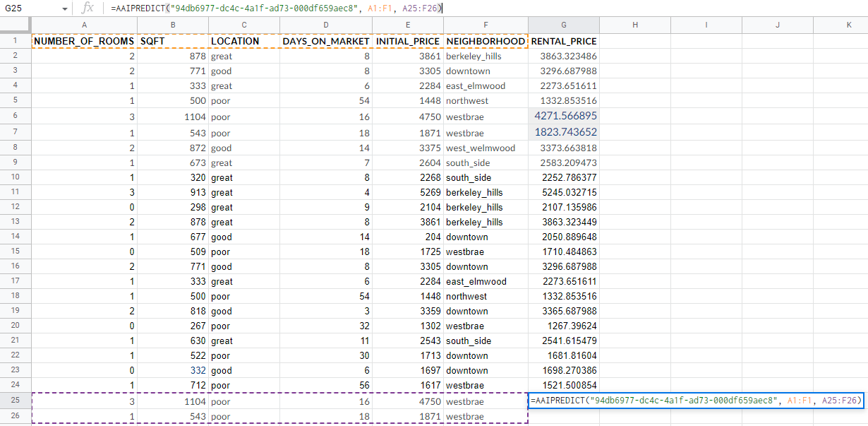
Task: Select column J header
Action: click(x=777, y=25)
